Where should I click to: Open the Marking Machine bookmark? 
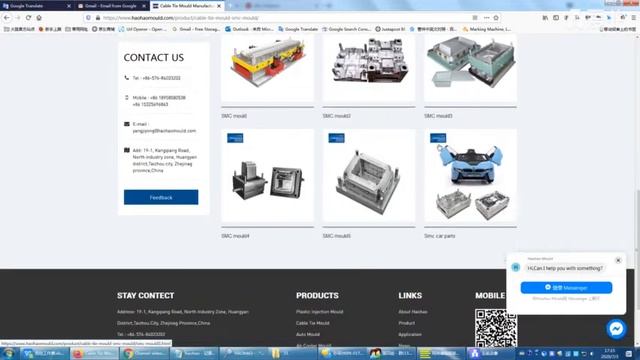[487, 29]
